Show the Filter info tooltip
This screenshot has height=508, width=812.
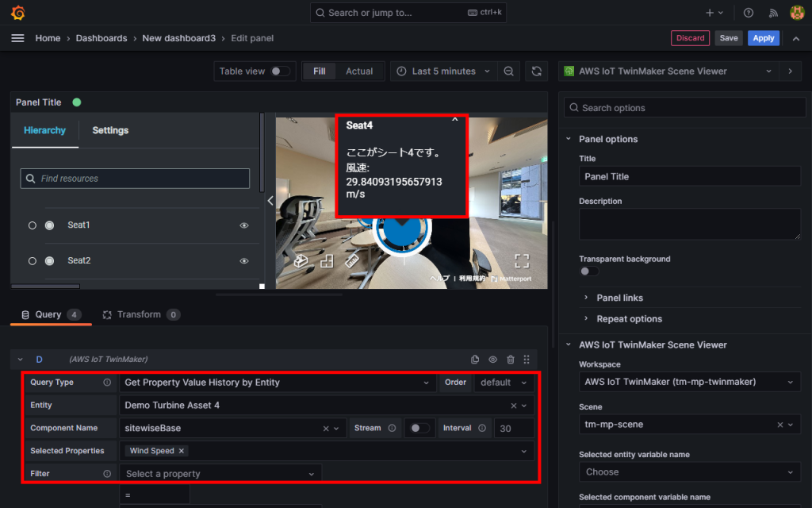pos(107,474)
